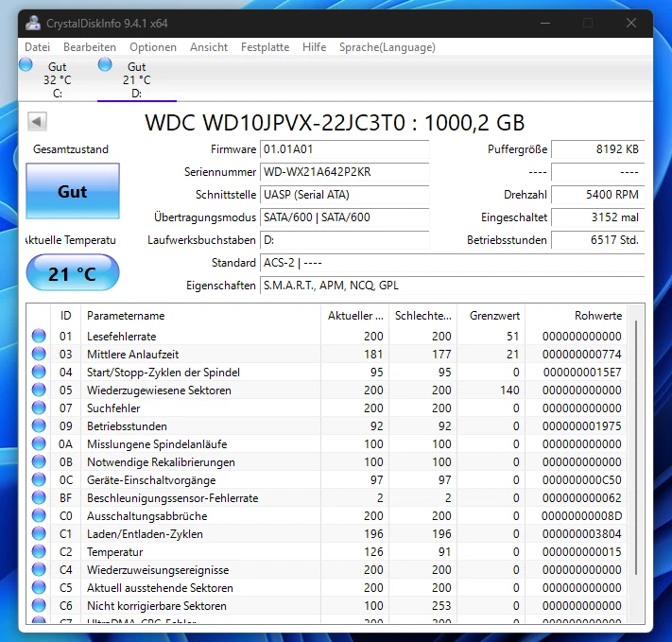Viewport: 672px width, 642px height.
Task: Click the Standard field ACS-2
Action: pyautogui.click(x=452, y=263)
